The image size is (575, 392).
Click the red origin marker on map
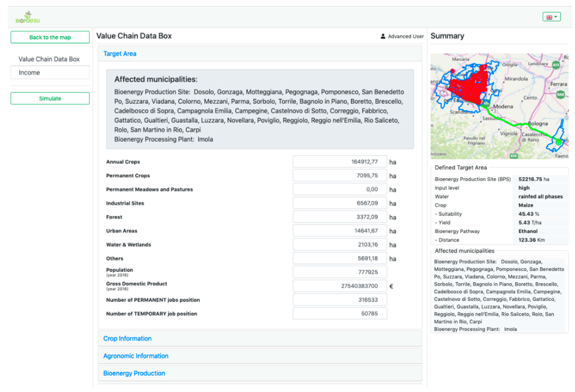click(453, 71)
